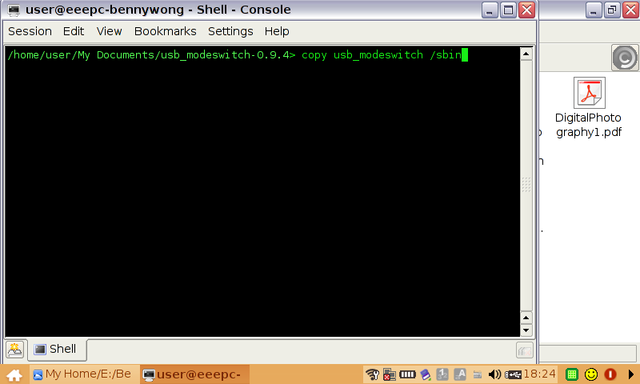Click the wireless network wrench tray icon
The image size is (640, 384).
tap(372, 374)
